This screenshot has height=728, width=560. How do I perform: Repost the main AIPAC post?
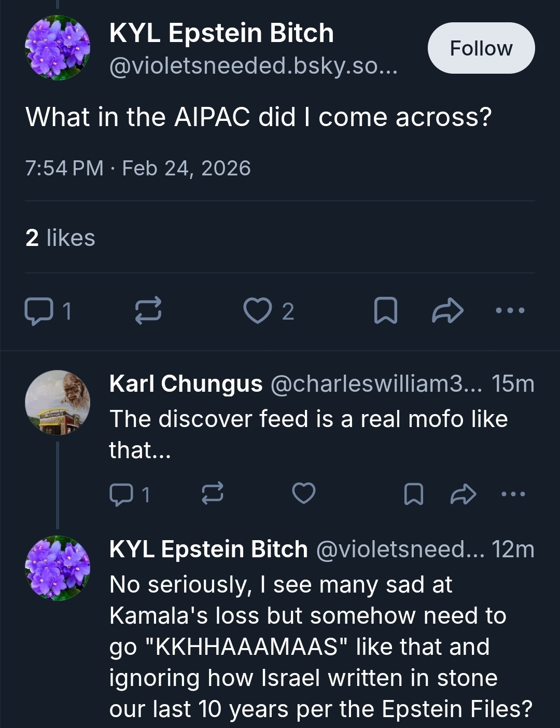point(148,311)
